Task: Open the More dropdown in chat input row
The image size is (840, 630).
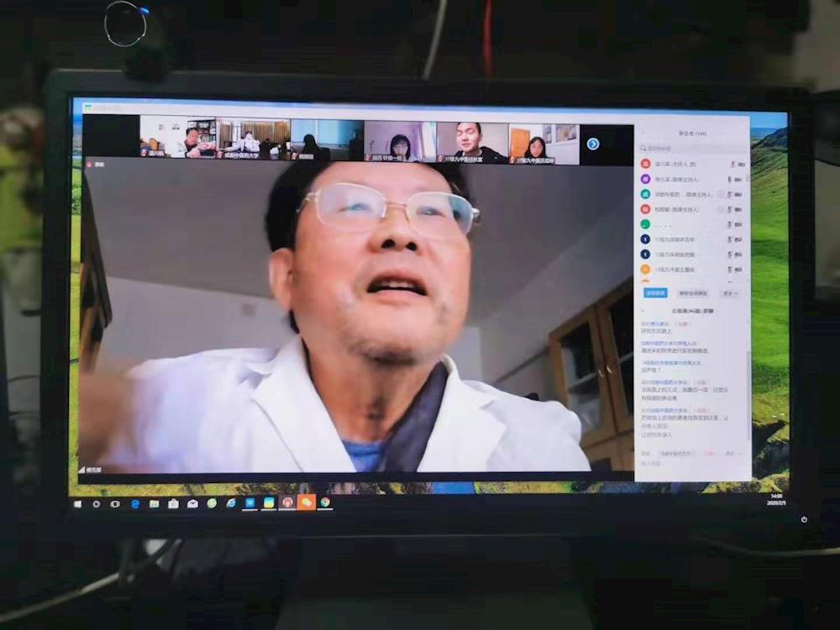Action: (x=731, y=454)
